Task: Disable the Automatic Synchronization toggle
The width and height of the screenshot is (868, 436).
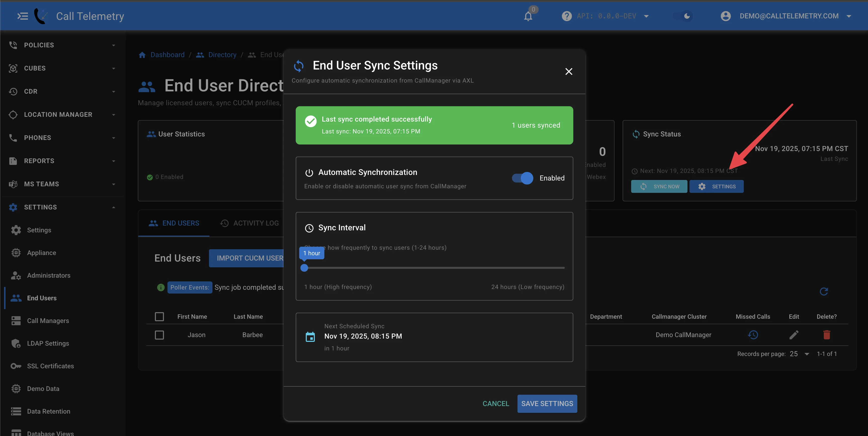Action: 523,178
